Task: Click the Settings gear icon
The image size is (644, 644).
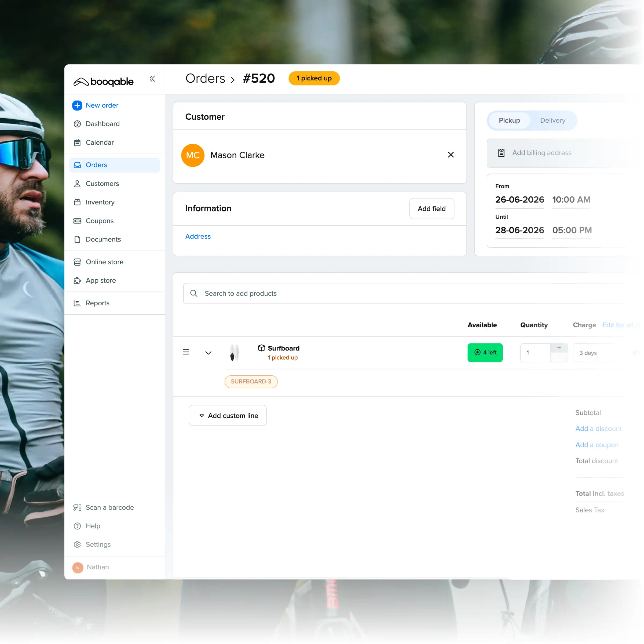Action: [x=77, y=544]
